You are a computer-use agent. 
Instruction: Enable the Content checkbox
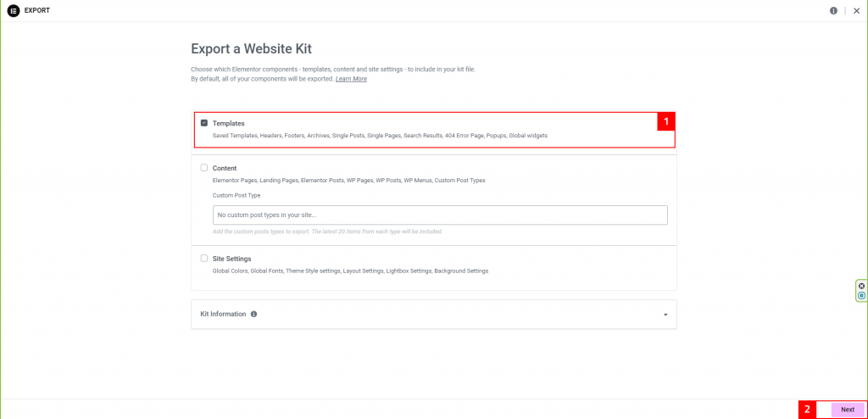click(204, 168)
